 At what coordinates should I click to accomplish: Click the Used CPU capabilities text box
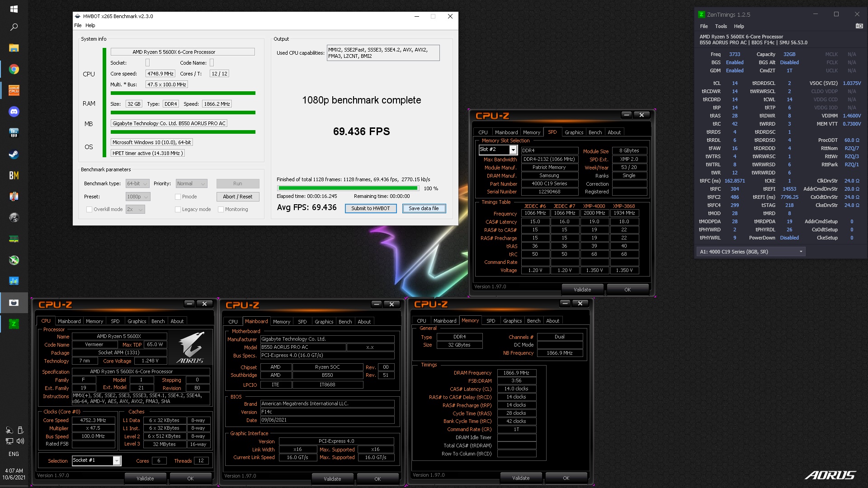(x=383, y=53)
